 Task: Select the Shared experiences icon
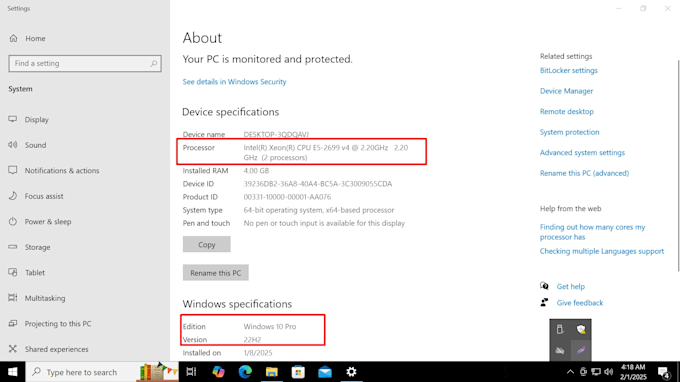(13, 349)
